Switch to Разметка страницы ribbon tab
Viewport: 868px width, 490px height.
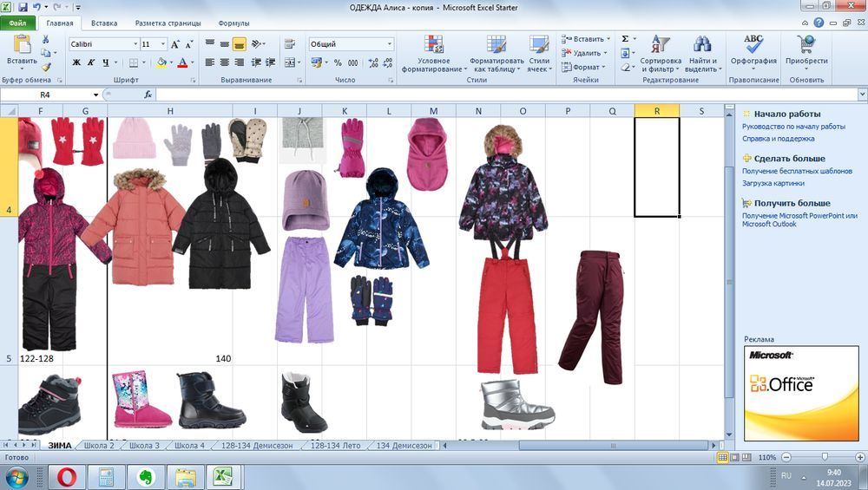coord(168,23)
